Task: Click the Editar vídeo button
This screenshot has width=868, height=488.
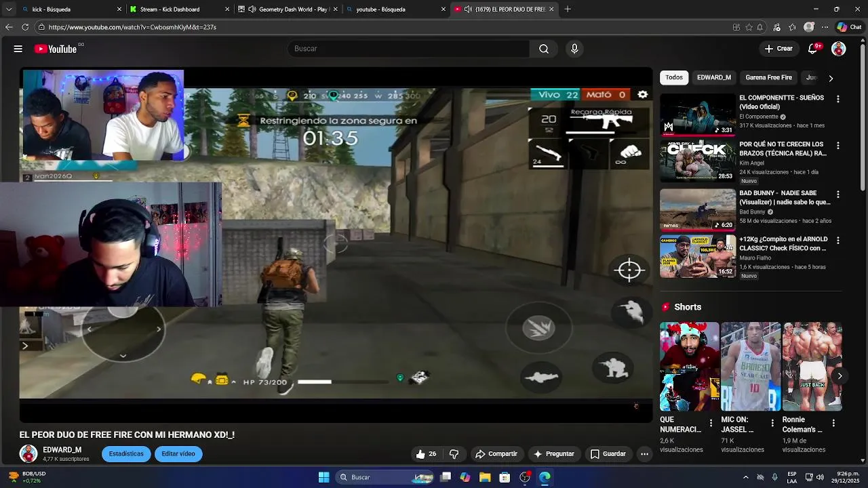Action: (x=178, y=454)
